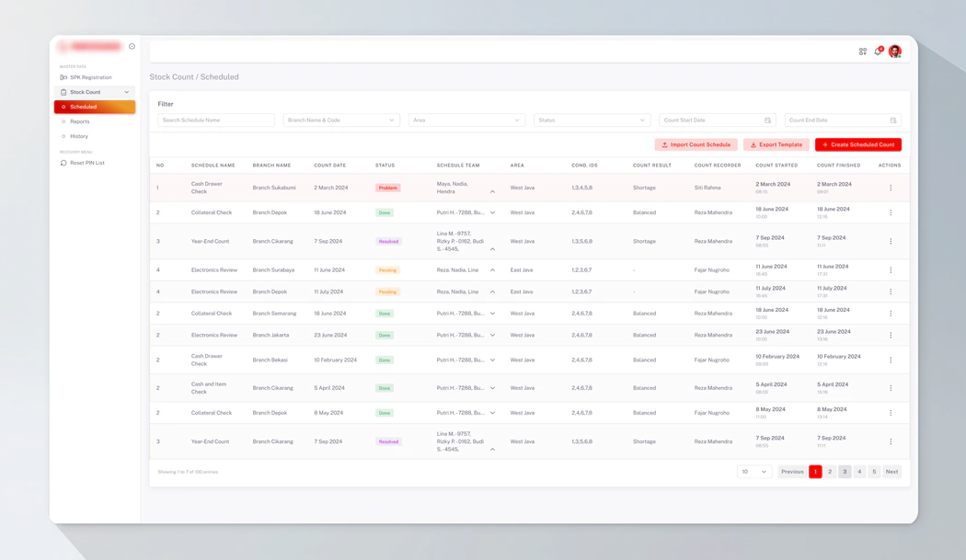Open actions menu for Branch Jakarta row

pyautogui.click(x=891, y=335)
